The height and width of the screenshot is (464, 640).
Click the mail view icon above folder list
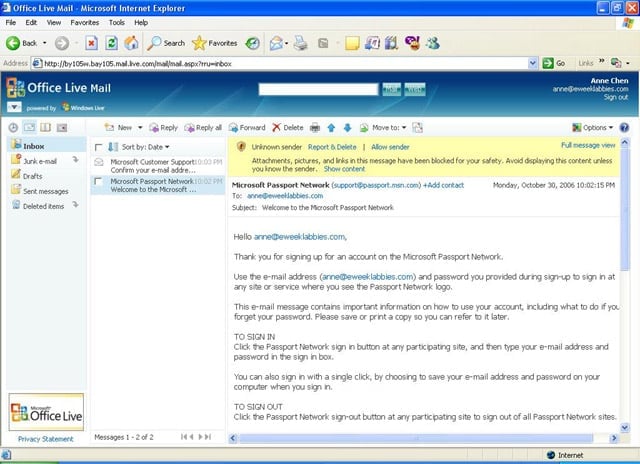coord(29,127)
